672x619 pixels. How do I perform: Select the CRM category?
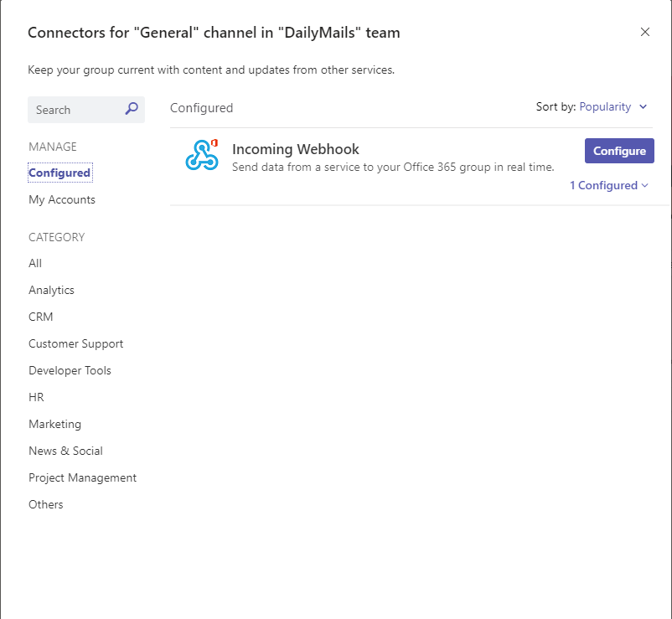pyautogui.click(x=40, y=317)
